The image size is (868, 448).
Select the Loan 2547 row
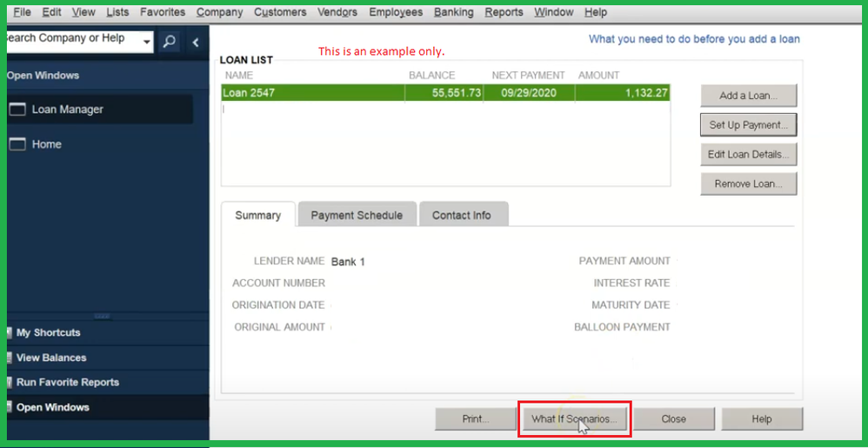[445, 93]
